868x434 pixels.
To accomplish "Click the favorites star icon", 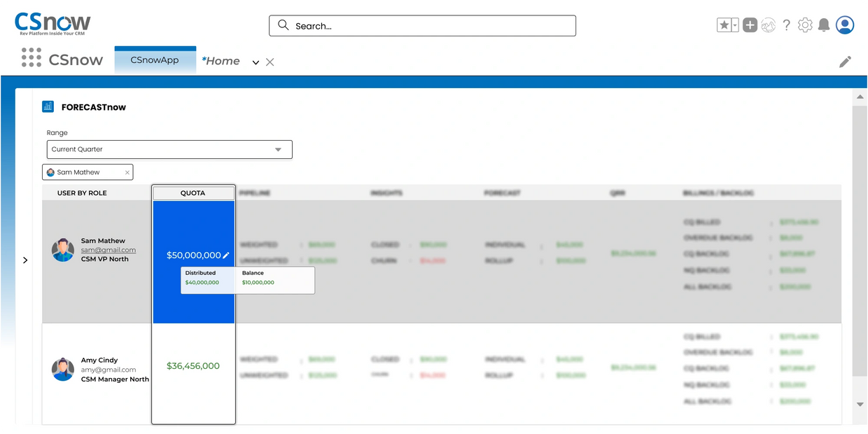I will point(724,25).
